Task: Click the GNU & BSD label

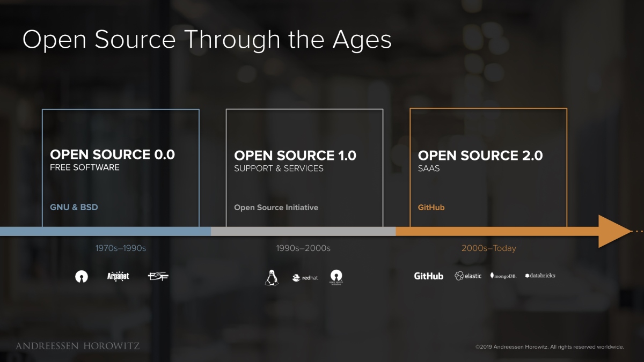Action: (x=74, y=208)
